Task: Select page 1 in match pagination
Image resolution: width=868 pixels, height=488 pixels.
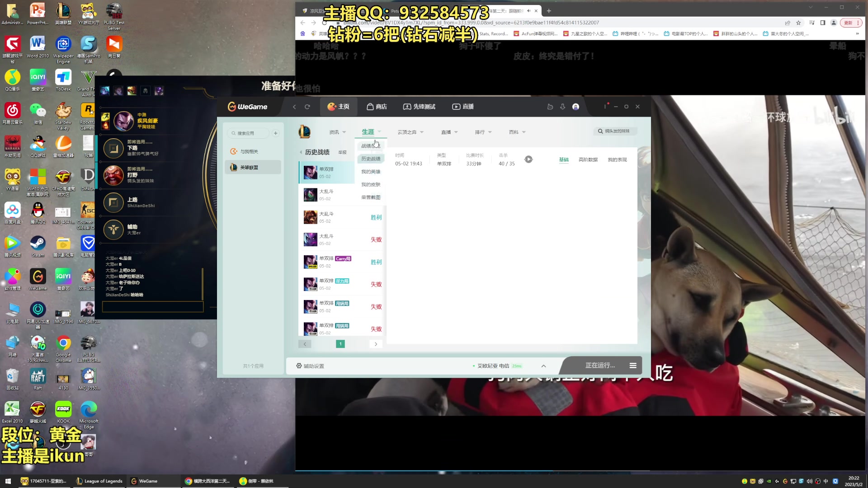Action: tap(340, 344)
